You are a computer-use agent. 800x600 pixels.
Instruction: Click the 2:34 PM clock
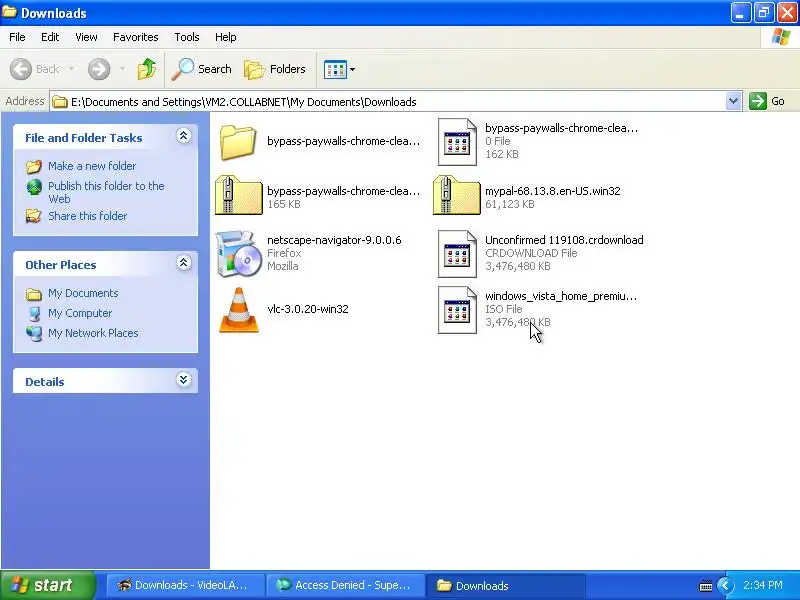pos(763,585)
